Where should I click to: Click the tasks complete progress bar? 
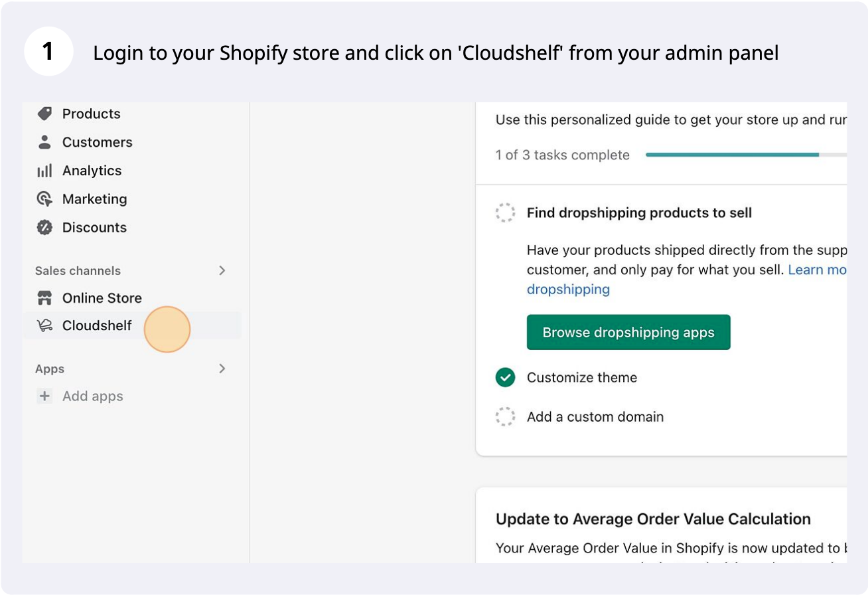tap(746, 155)
